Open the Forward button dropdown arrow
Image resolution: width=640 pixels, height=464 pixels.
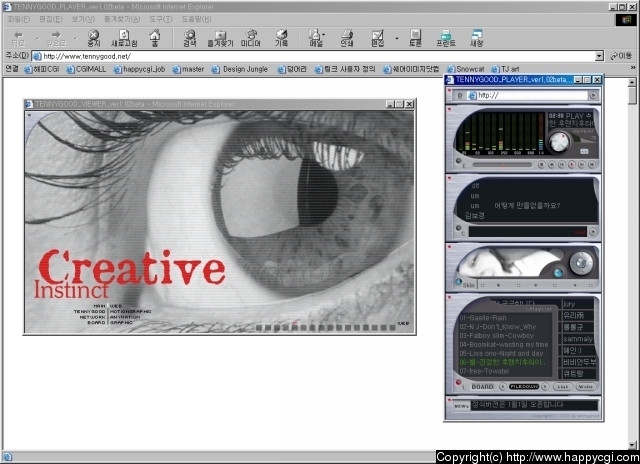tap(75, 39)
